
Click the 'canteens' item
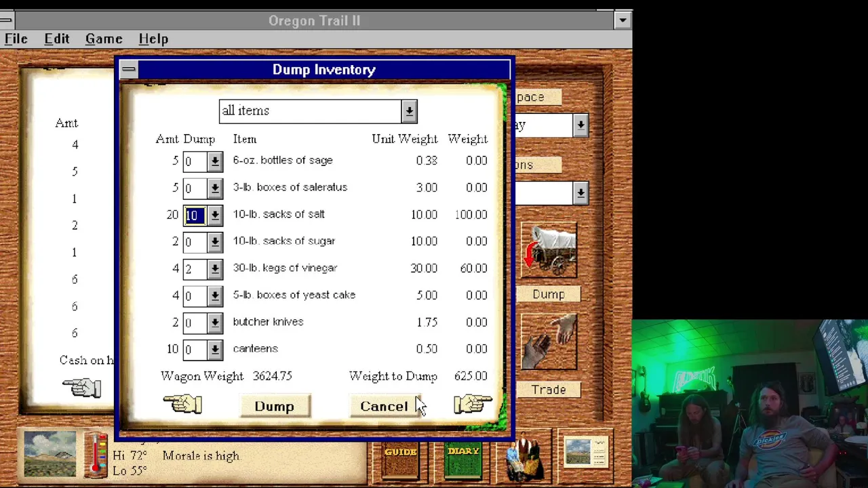click(x=255, y=348)
